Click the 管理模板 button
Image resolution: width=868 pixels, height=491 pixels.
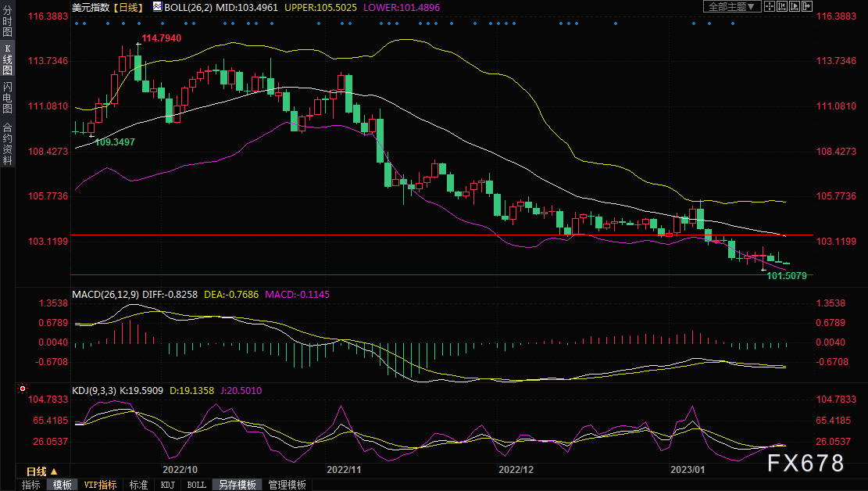pyautogui.click(x=287, y=485)
